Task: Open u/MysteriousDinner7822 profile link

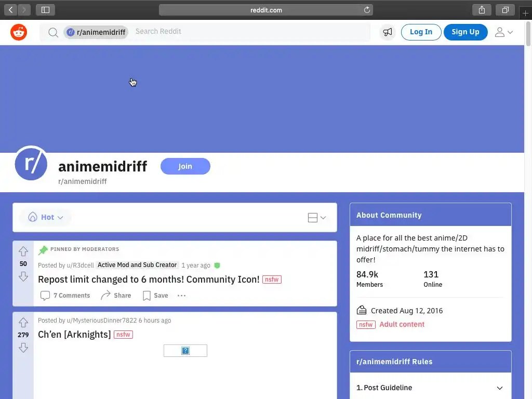Action: pyautogui.click(x=102, y=320)
